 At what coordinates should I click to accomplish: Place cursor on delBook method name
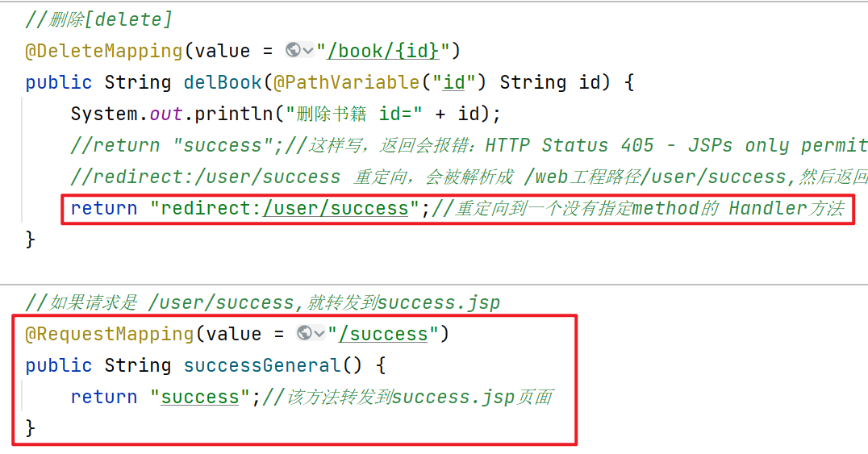(x=223, y=82)
